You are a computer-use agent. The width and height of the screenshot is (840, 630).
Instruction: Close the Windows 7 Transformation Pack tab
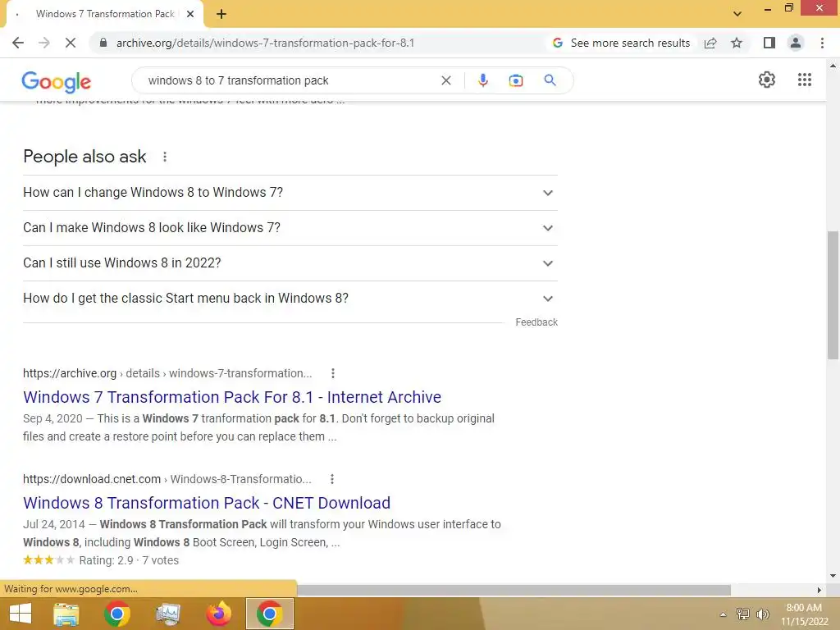[x=190, y=14]
